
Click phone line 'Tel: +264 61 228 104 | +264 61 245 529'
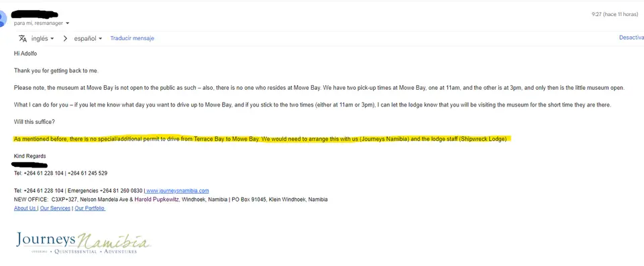(61, 174)
